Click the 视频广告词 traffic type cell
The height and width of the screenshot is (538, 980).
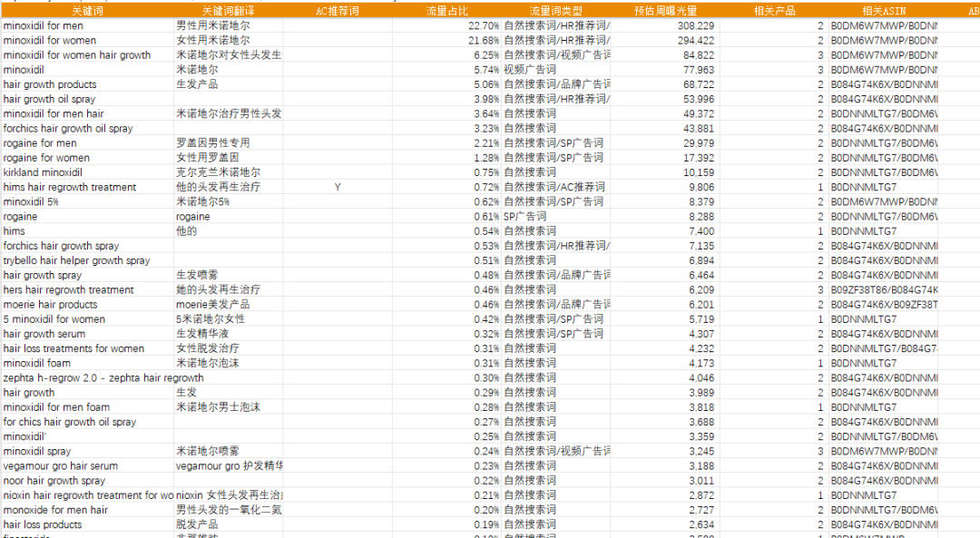(555, 69)
